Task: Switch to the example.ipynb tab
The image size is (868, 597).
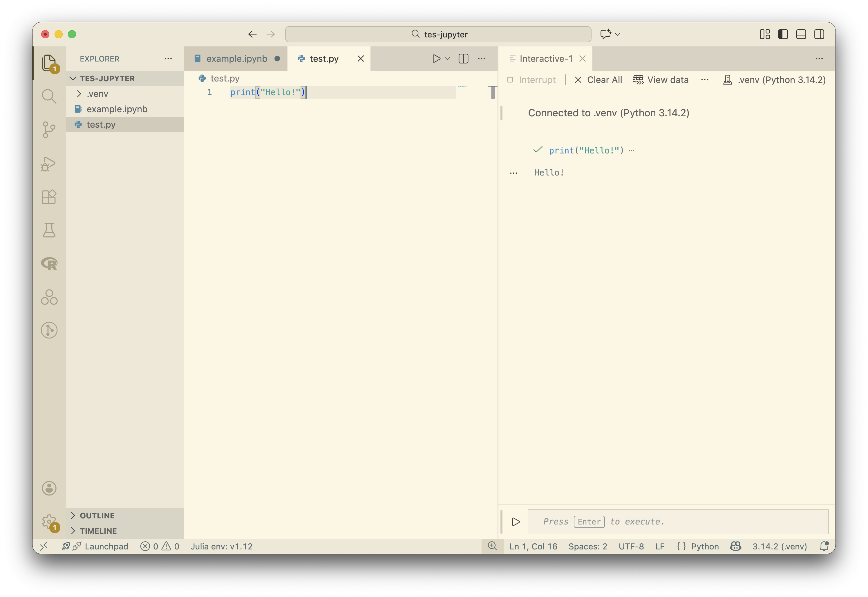Action: coord(236,59)
